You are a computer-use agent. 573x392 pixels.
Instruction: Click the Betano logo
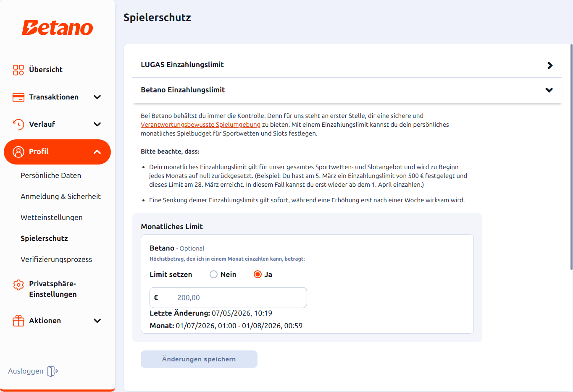coord(58,28)
